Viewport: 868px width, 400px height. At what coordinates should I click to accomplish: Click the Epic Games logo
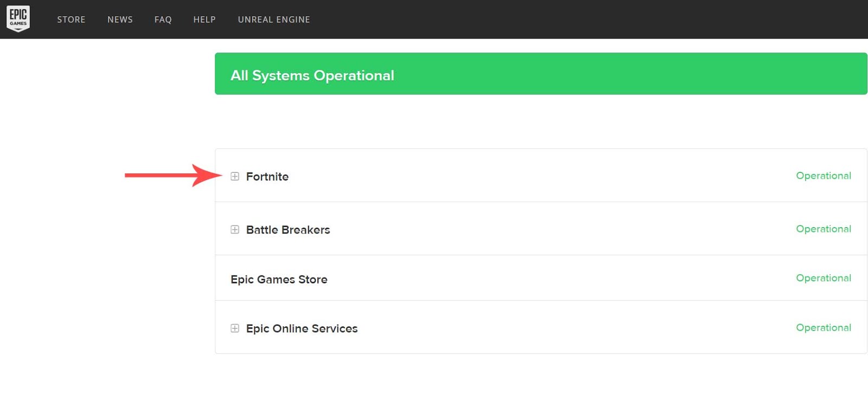(x=18, y=19)
